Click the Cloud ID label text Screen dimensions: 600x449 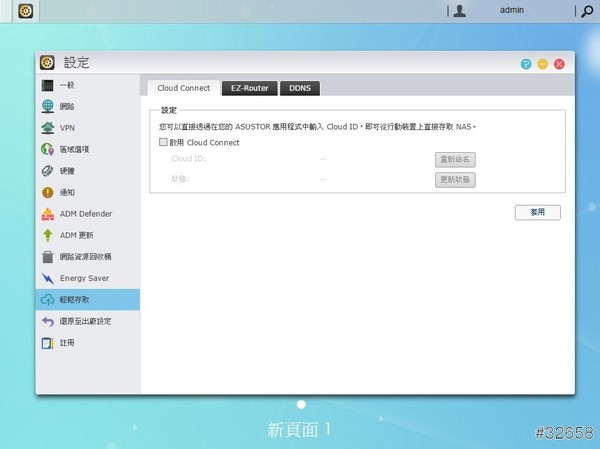click(189, 158)
